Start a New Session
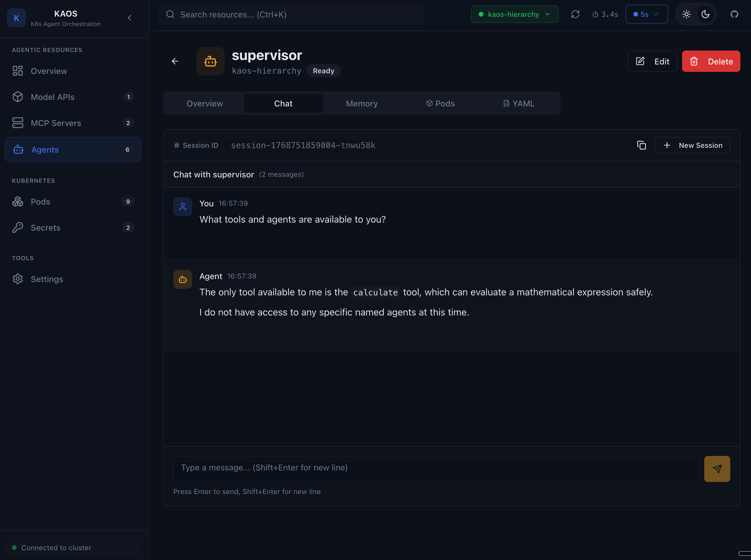Screen dimensions: 751x560 pos(692,145)
